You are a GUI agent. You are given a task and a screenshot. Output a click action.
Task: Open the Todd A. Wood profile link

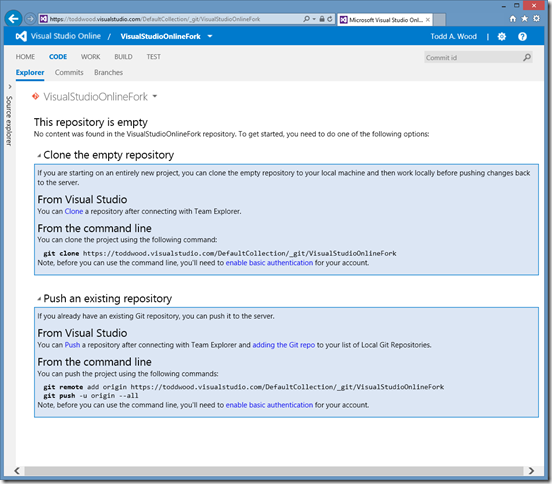click(453, 36)
